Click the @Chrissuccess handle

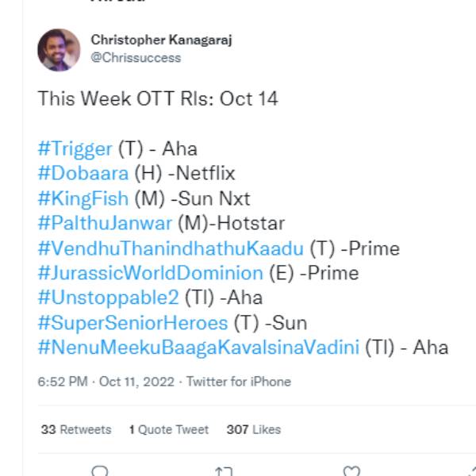[x=136, y=58]
